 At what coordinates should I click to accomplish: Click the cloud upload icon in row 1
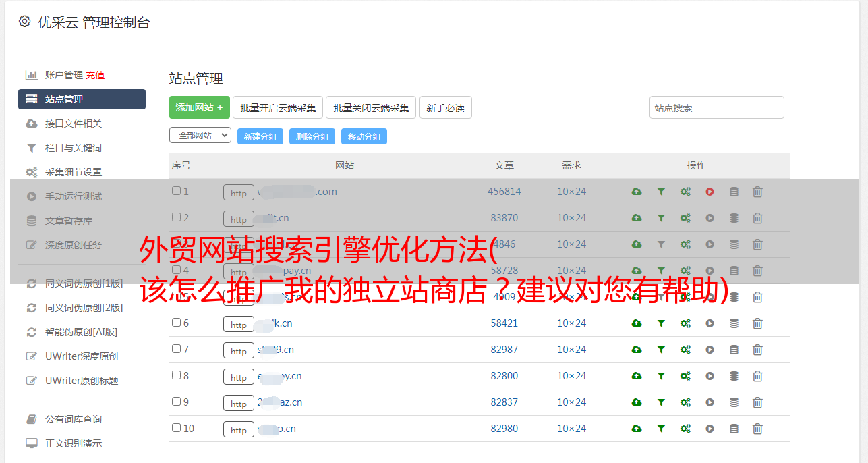click(x=637, y=192)
